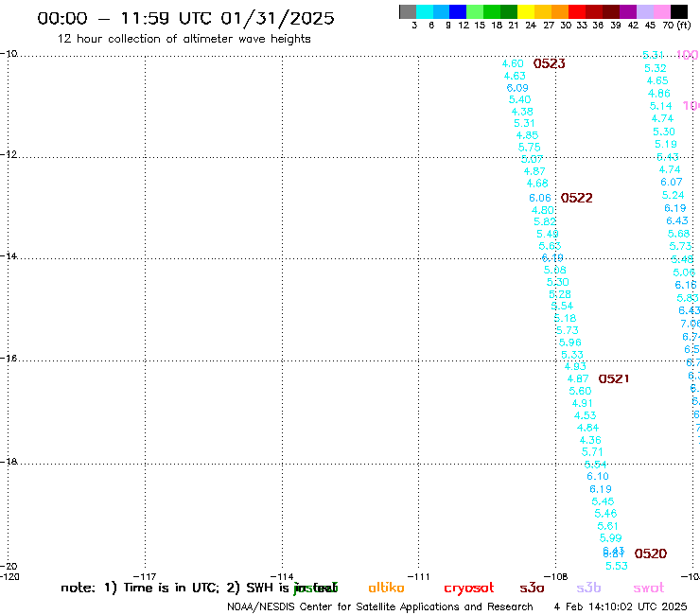Screen dimensions: 700x615
Task: Click the right-track value 6.07
Action: point(672,182)
